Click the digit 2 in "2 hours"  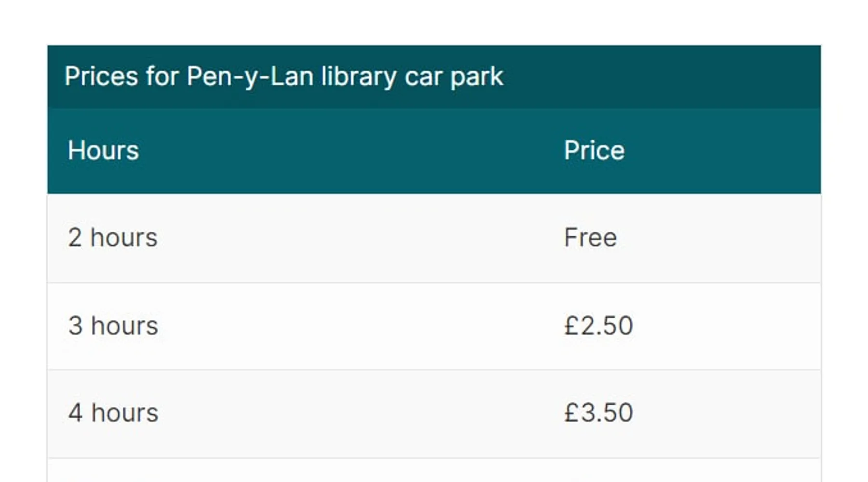click(75, 238)
